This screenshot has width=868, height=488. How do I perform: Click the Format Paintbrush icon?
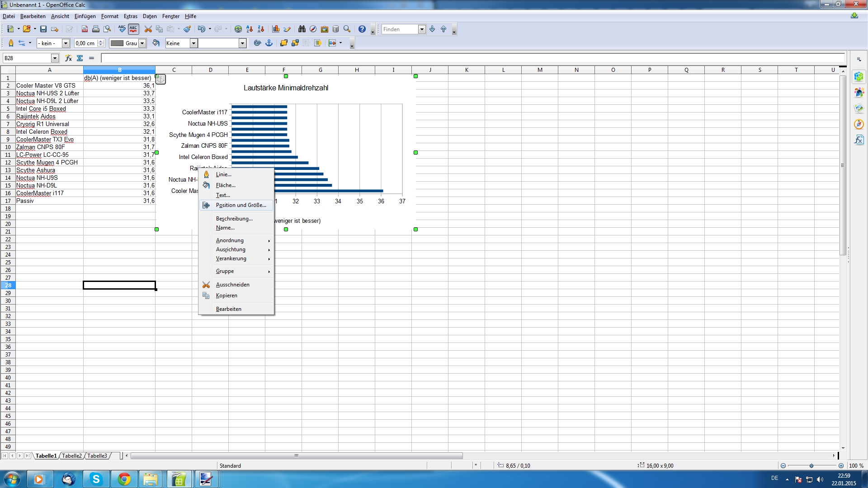coord(187,29)
